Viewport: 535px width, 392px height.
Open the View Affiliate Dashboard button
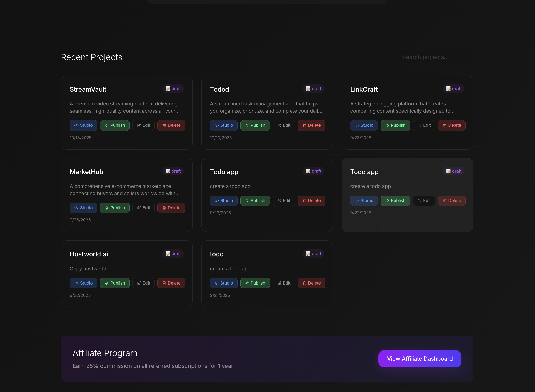click(420, 358)
